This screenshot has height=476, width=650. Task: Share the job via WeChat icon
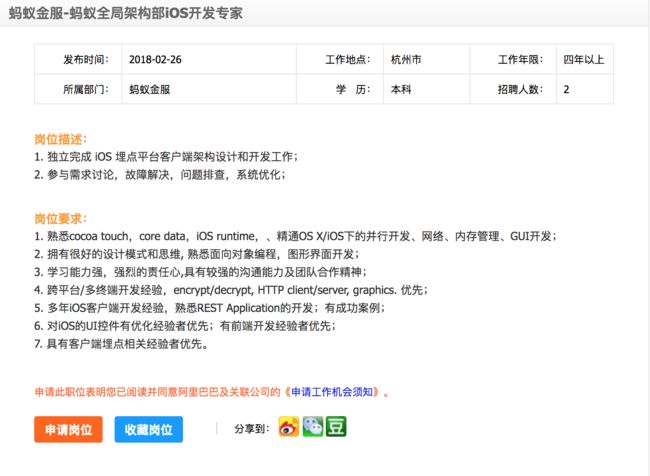(313, 427)
